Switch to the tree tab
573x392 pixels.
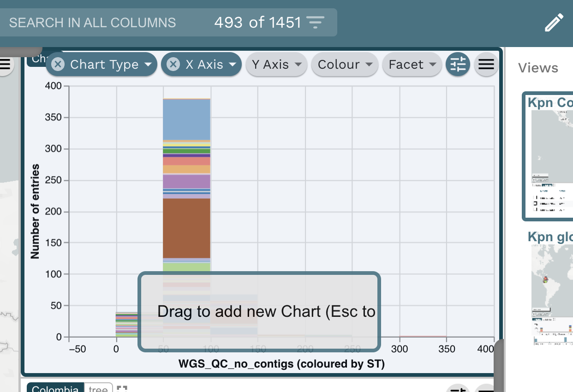[x=98, y=388]
